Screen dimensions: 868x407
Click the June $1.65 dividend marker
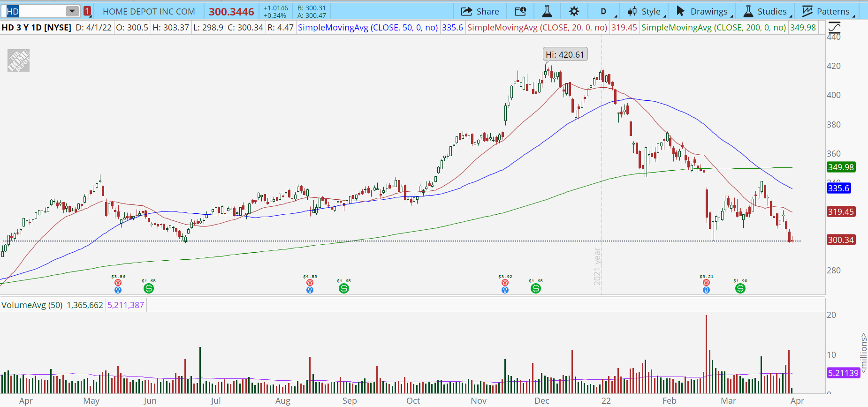149,288
